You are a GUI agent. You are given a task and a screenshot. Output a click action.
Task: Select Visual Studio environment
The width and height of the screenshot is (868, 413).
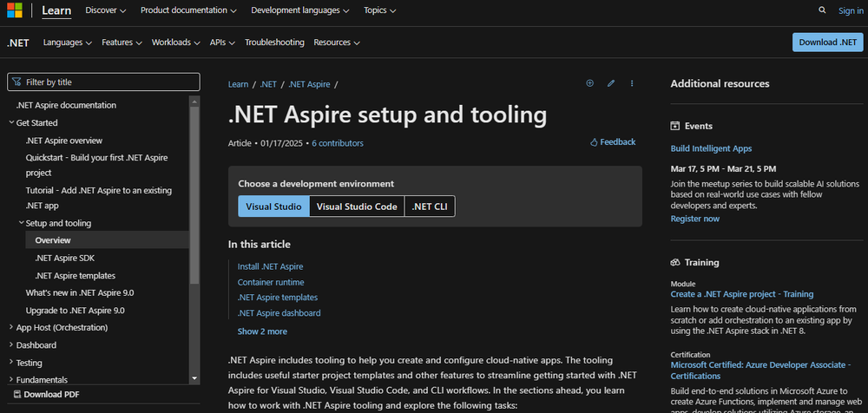tap(273, 206)
